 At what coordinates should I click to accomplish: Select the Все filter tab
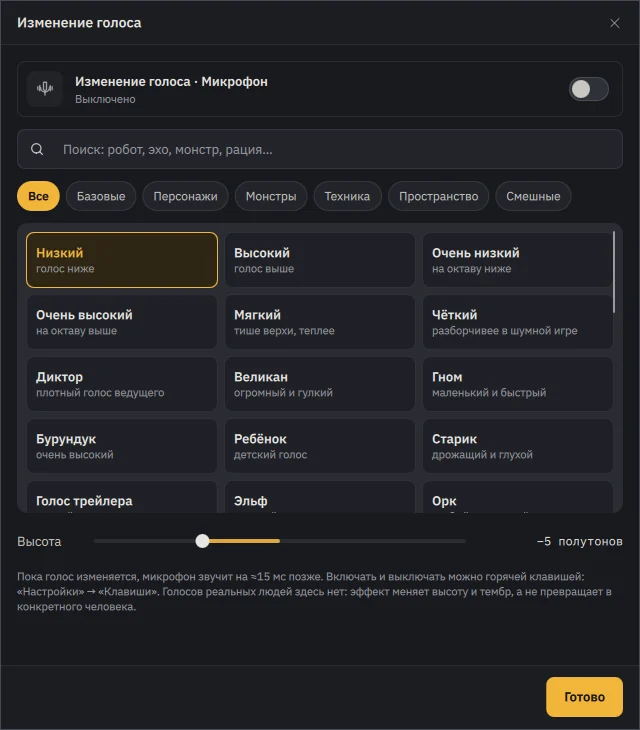click(38, 196)
